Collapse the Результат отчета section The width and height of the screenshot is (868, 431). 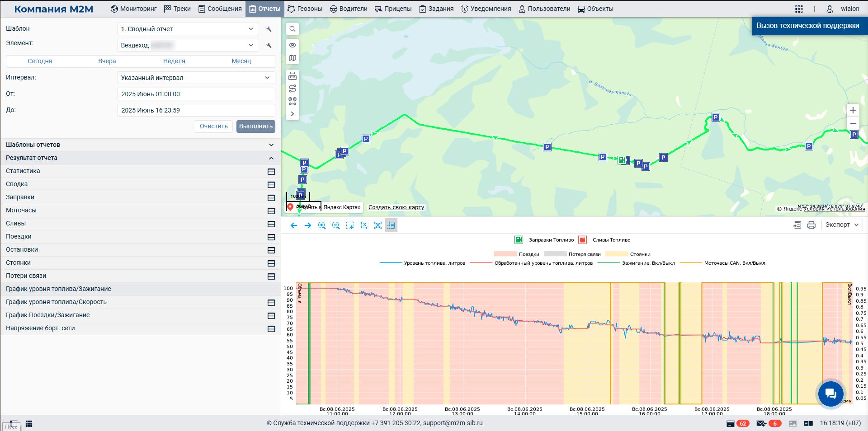tap(271, 158)
